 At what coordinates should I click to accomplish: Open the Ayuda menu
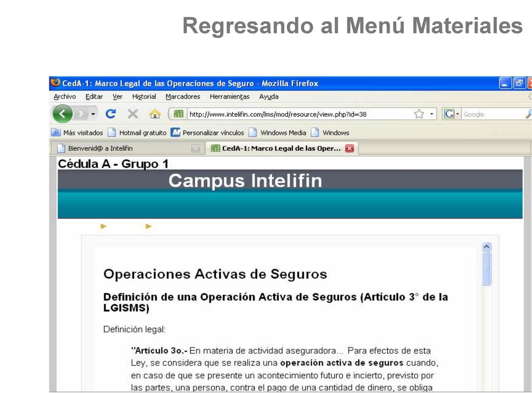269,97
